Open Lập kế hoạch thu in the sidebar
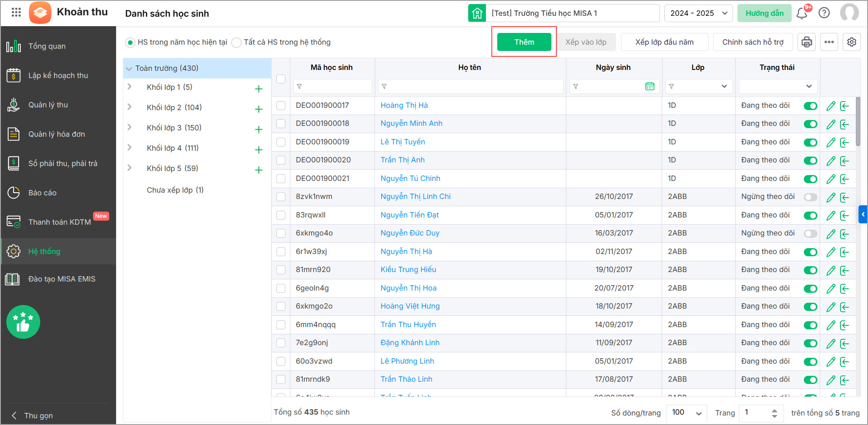This screenshot has width=868, height=425. [58, 75]
